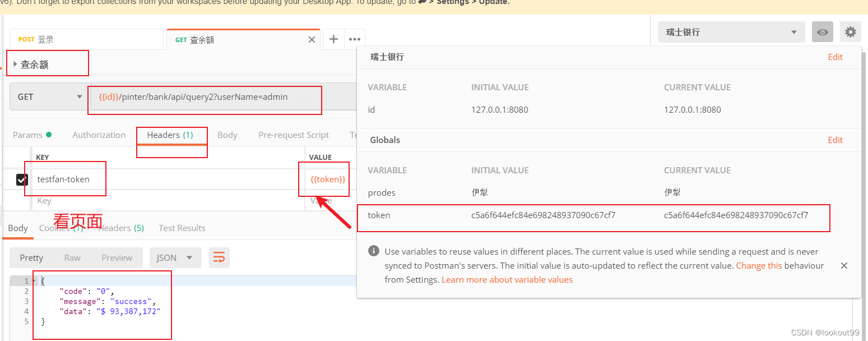
Task: Add a new request tab with plus icon
Action: point(333,39)
